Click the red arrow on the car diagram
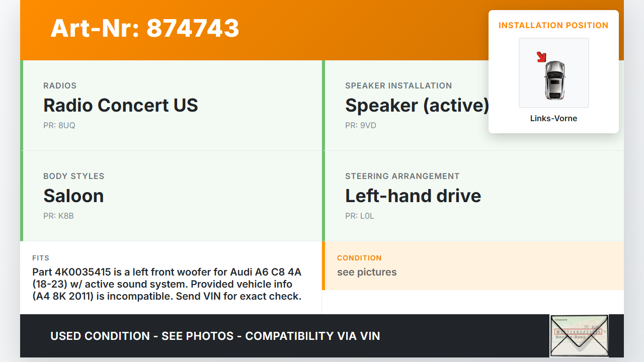The image size is (644, 362). pyautogui.click(x=541, y=57)
